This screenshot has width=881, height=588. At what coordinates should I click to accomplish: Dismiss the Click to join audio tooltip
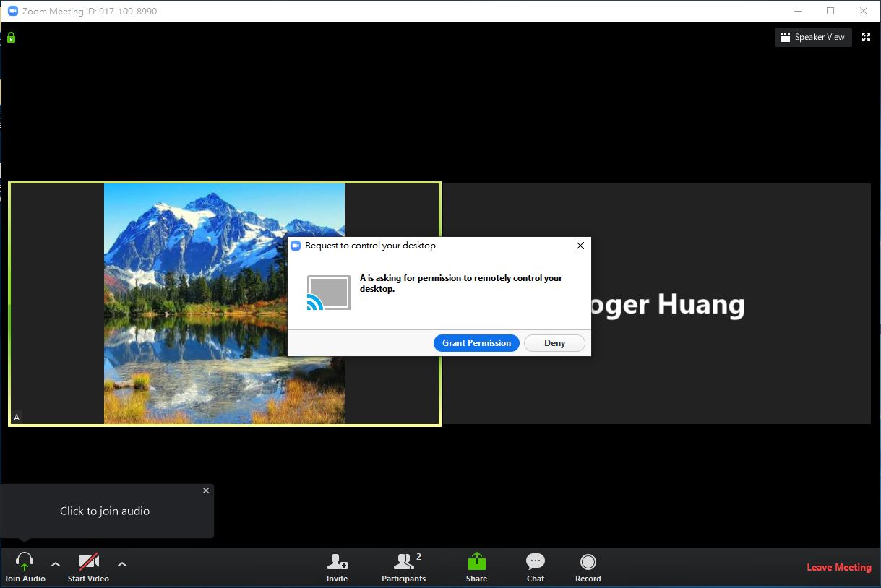tap(206, 490)
